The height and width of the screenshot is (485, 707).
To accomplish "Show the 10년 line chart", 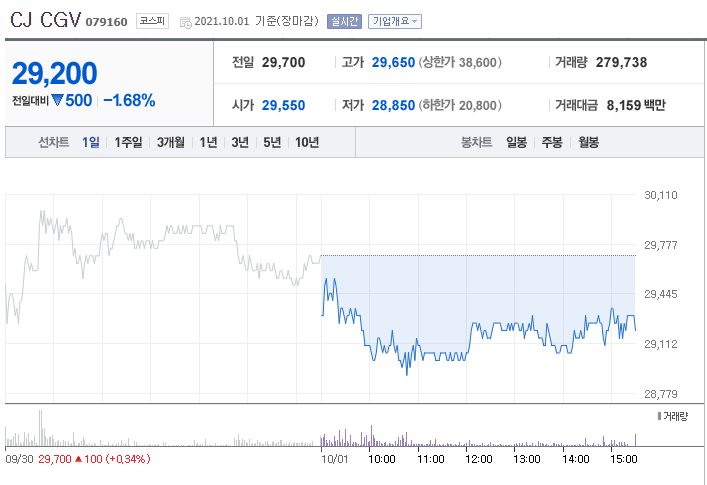I will [x=307, y=142].
